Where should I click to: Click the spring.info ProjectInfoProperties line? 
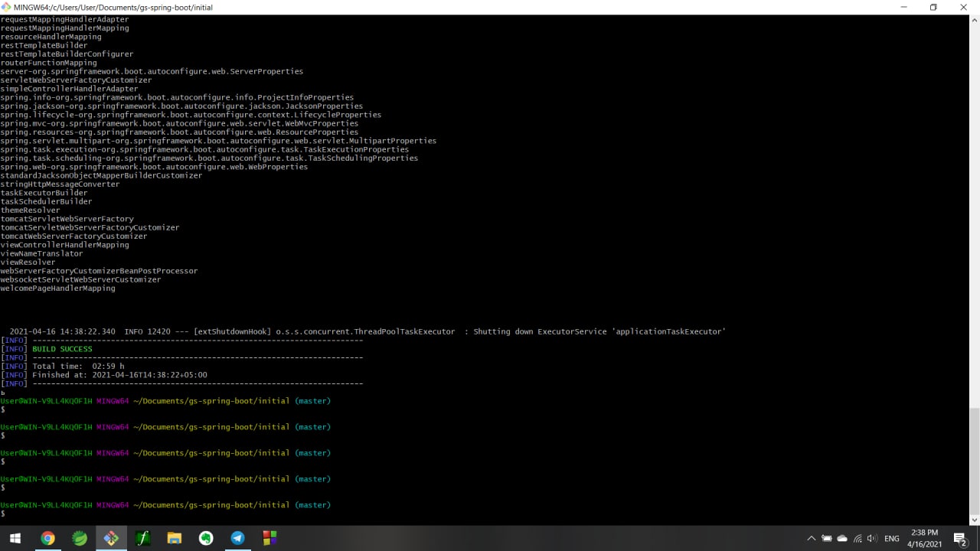pos(177,97)
